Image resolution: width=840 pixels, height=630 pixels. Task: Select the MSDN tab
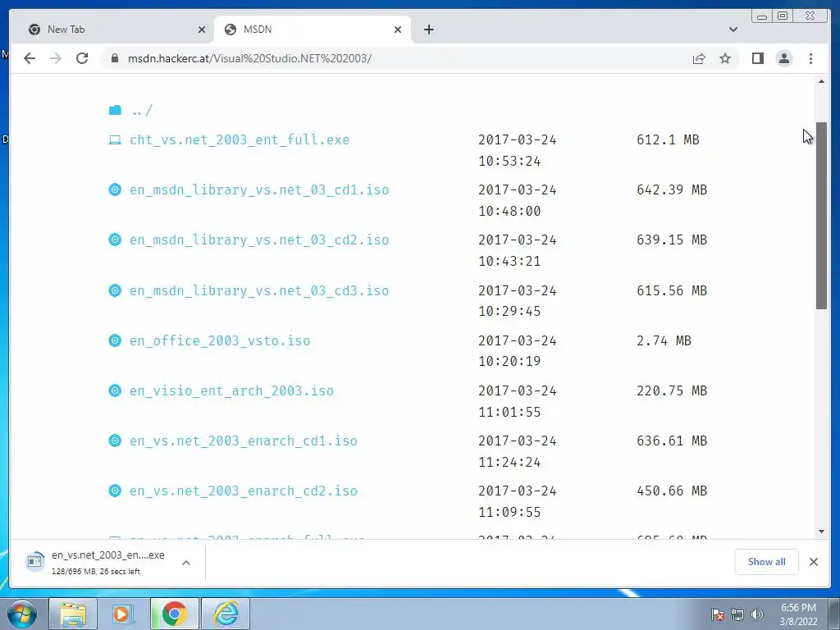pos(313,30)
